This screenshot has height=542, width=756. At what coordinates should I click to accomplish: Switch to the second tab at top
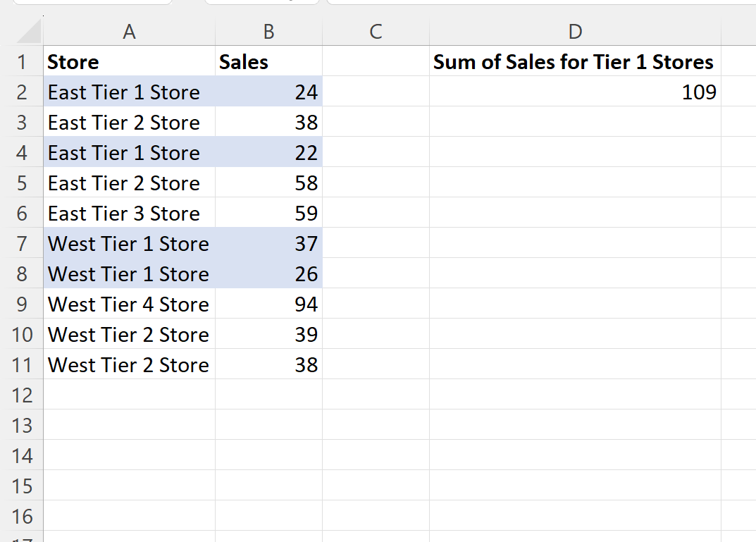[261, 4]
